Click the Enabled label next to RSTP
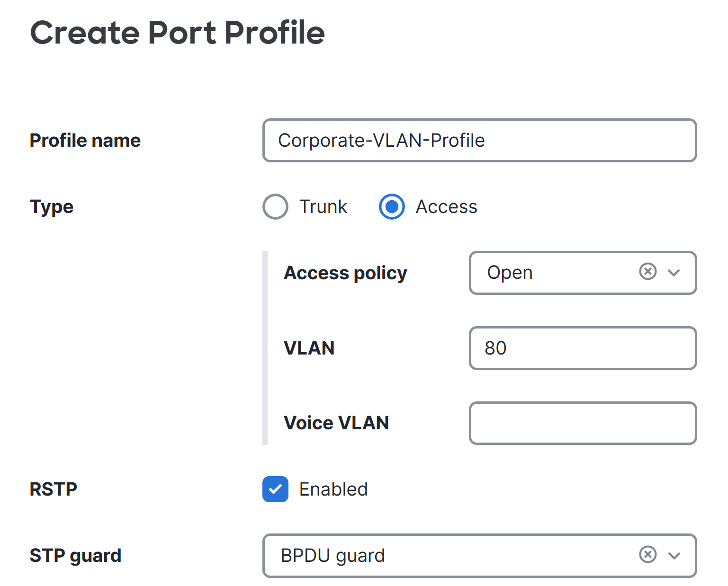This screenshot has width=728, height=586. (333, 489)
